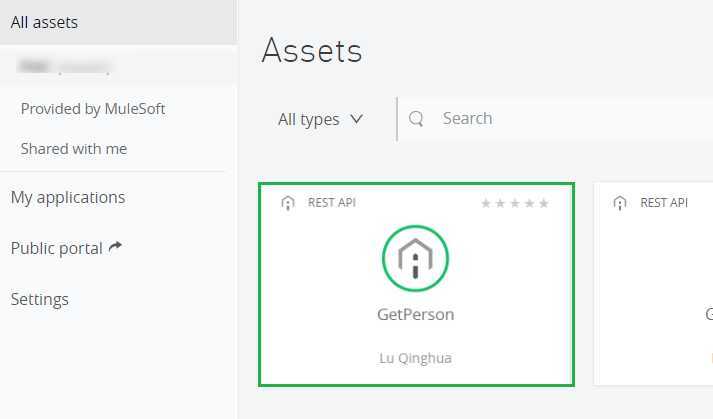Click the Assets page heading
Screen dimensions: 713x419
click(312, 50)
